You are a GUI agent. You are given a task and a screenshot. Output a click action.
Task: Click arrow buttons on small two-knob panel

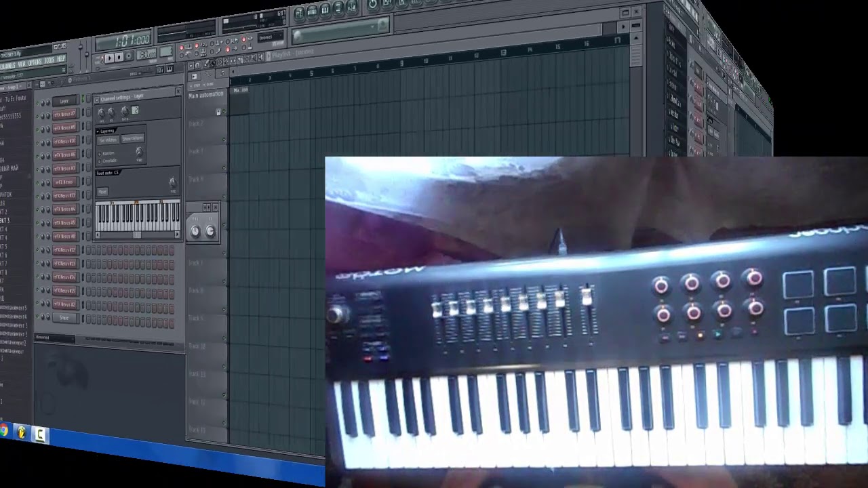tap(206, 207)
